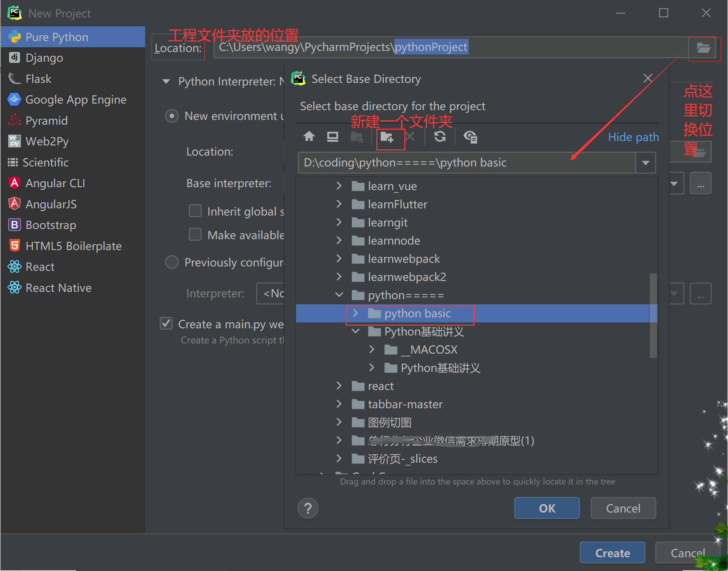Collapse the python===== folder
The height and width of the screenshot is (571, 728).
pyautogui.click(x=339, y=295)
